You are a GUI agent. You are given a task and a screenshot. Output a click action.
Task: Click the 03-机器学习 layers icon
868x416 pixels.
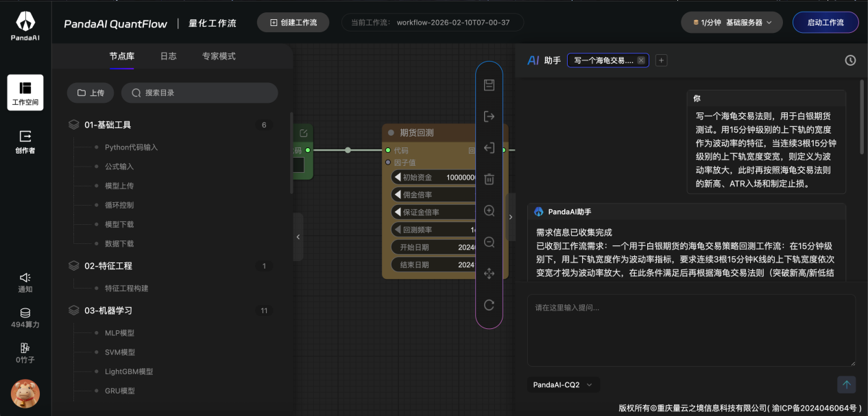74,310
